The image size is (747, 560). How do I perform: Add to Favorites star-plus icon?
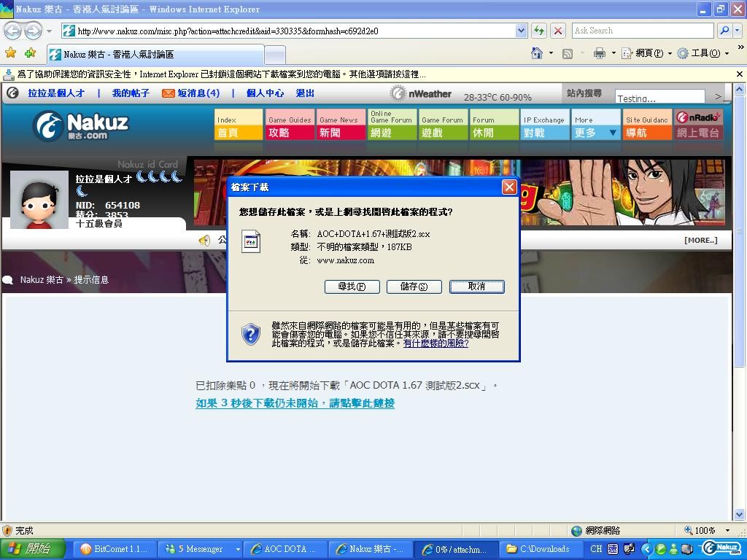point(30,52)
